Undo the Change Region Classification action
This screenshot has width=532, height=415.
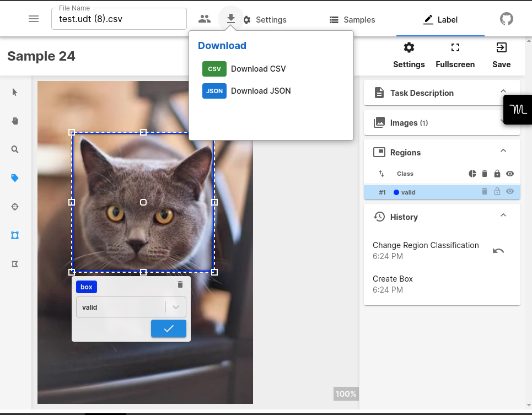click(x=498, y=251)
